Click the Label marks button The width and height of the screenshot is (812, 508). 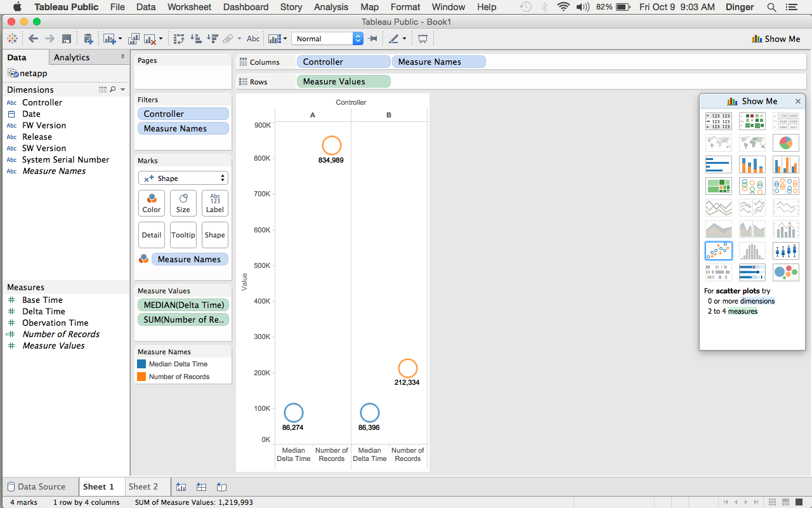pos(215,203)
